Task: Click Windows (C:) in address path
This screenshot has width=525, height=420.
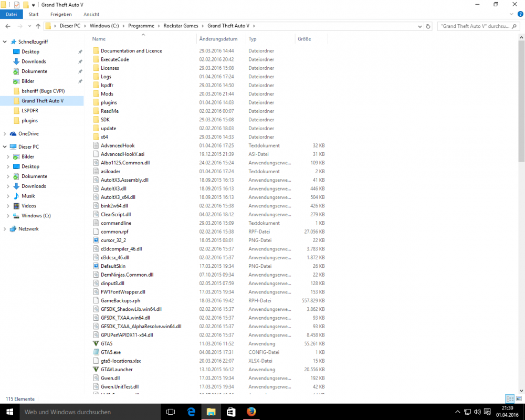Action: (x=104, y=26)
